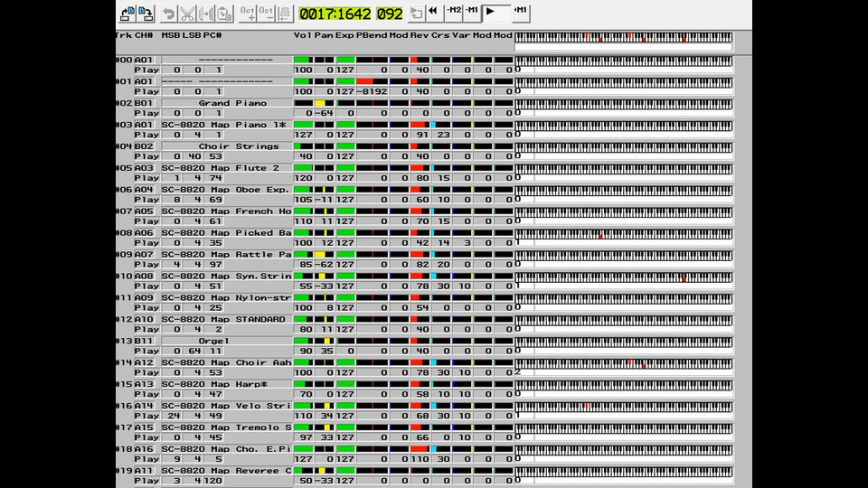The width and height of the screenshot is (868, 488).
Task: Select the Orgel track name
Action: click(227, 341)
